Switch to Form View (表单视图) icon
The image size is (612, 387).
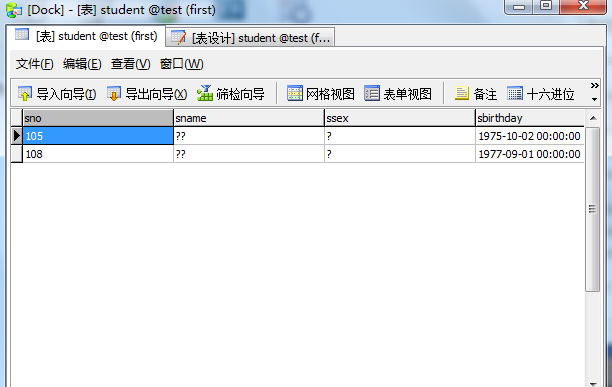pos(372,93)
